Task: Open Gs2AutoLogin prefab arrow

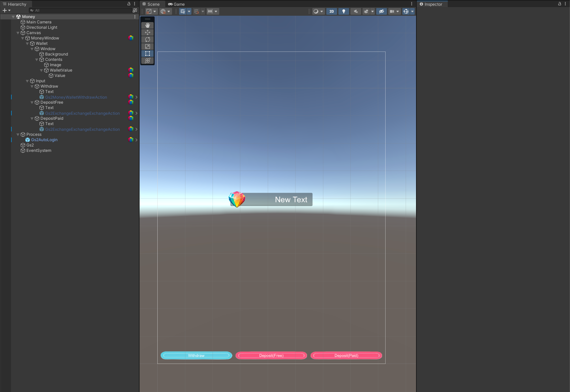Action: pos(137,140)
